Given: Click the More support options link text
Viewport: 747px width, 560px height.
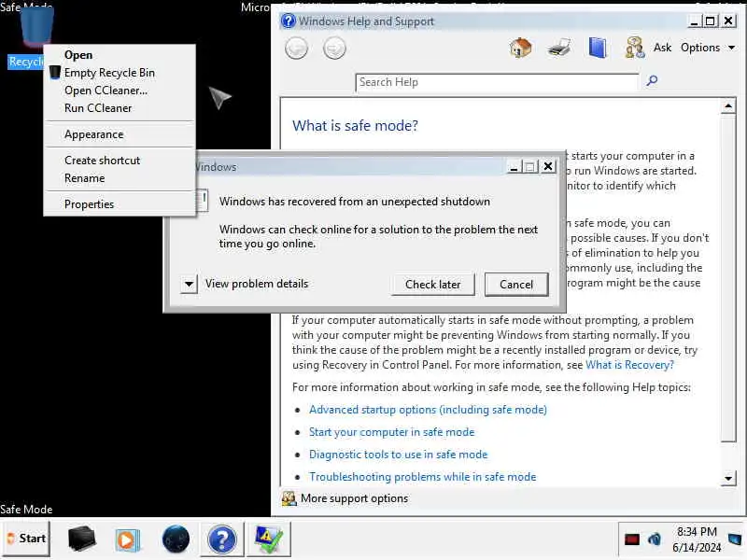Looking at the screenshot, I should (x=355, y=498).
